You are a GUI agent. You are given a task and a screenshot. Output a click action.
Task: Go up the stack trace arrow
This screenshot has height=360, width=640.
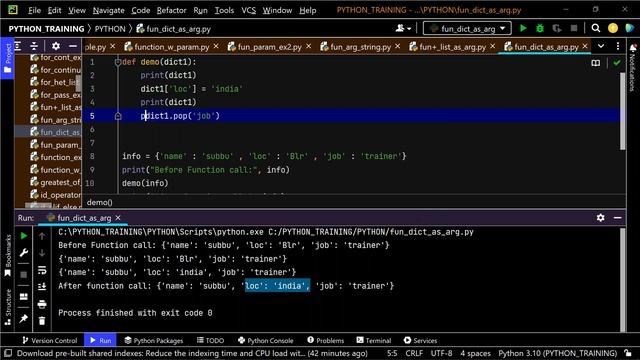tap(42, 236)
